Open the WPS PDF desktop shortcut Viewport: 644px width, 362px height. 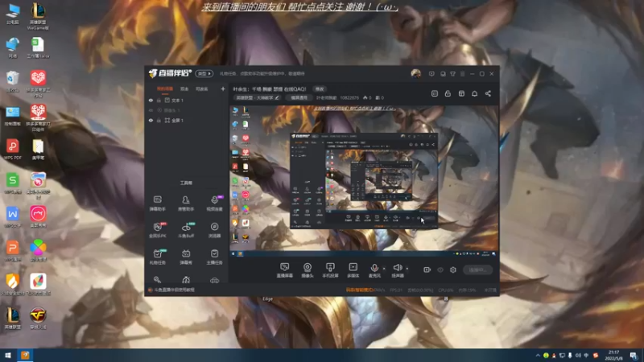coord(12,150)
